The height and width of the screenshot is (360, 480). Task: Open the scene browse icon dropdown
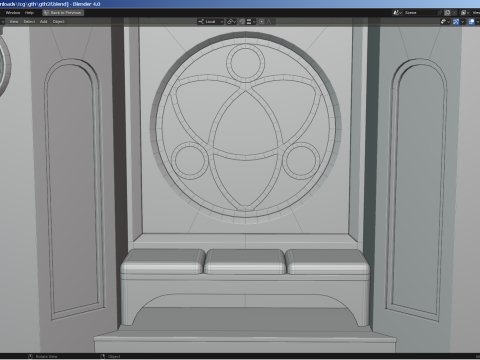click(x=397, y=13)
